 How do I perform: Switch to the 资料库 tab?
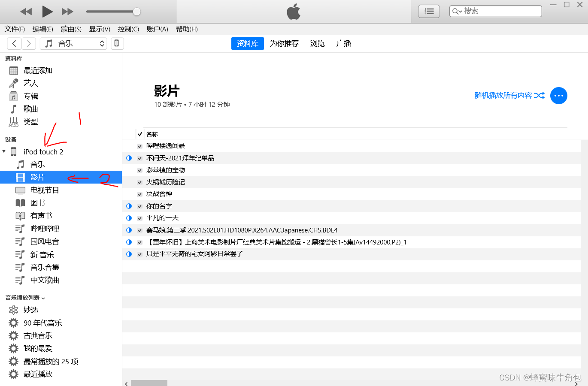pyautogui.click(x=248, y=43)
